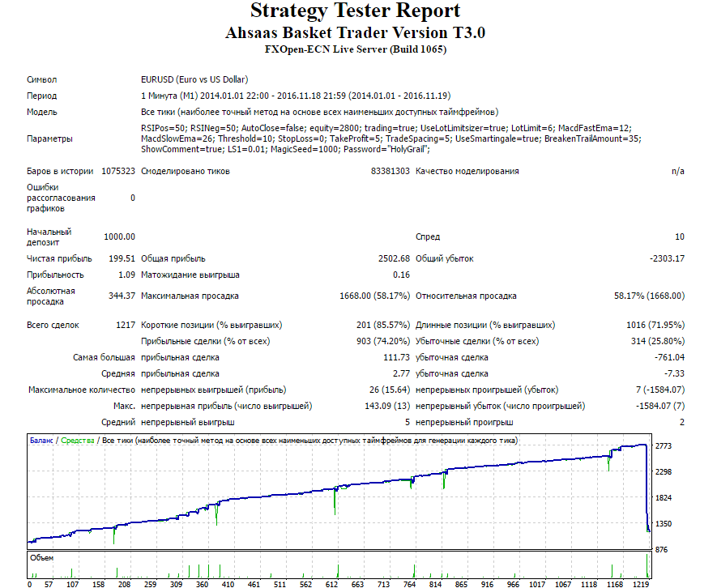
Task: Click the green Средства chart legend label
Action: click(77, 441)
